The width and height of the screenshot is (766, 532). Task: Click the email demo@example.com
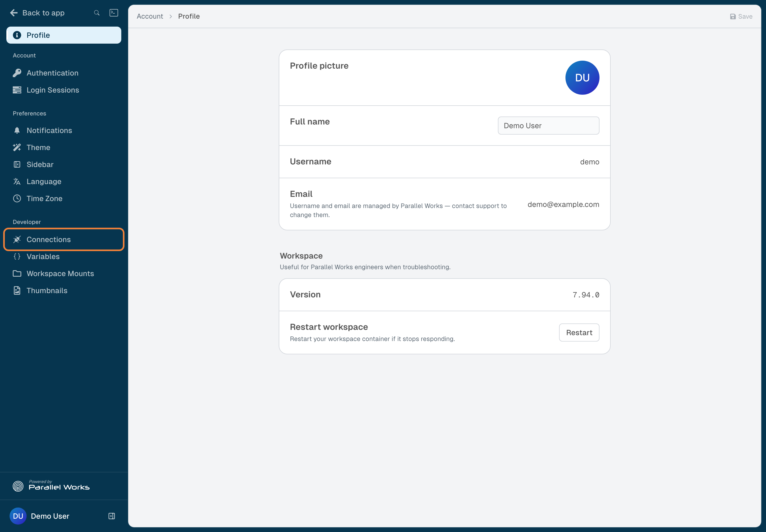coord(563,204)
